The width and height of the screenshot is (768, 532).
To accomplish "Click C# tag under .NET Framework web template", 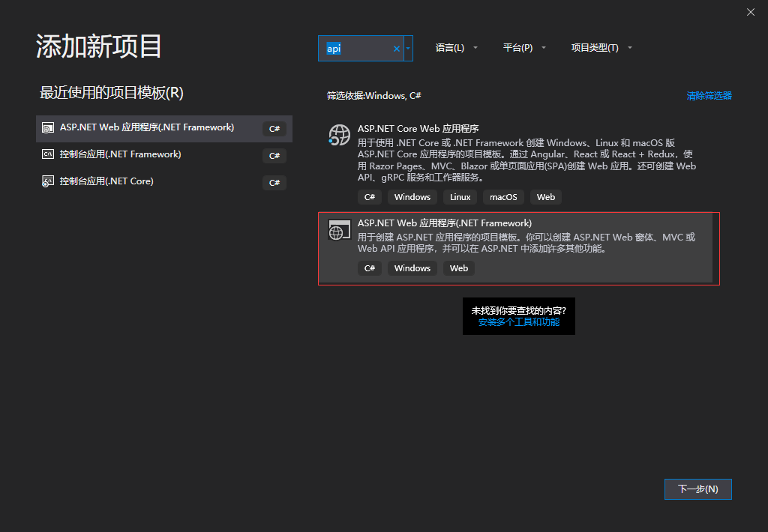I will pyautogui.click(x=369, y=268).
